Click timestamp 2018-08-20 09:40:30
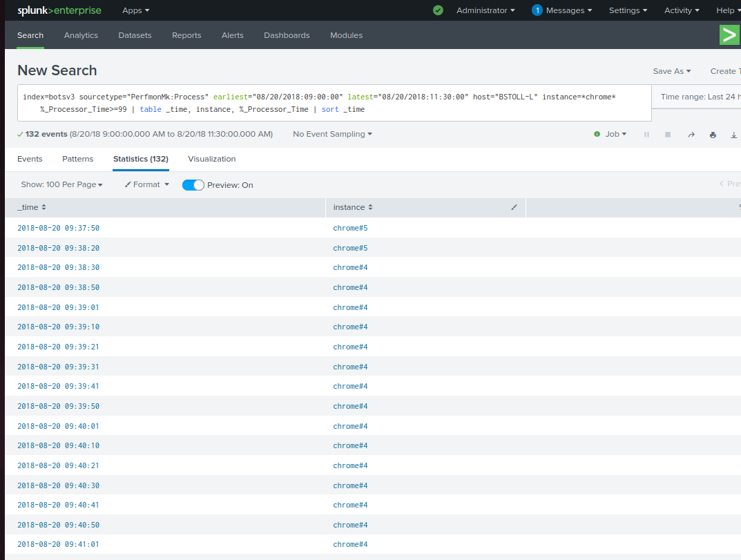Image resolution: width=741 pixels, height=560 pixels. tap(58, 485)
